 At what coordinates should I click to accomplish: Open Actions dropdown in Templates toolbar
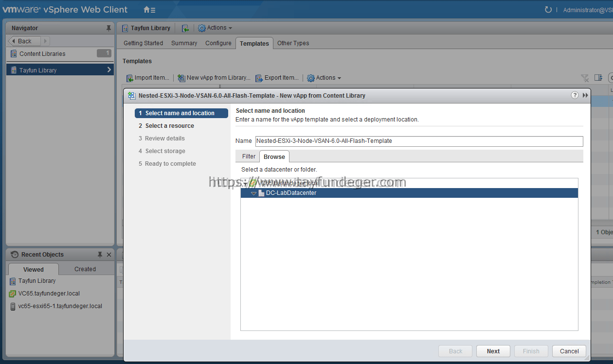click(324, 78)
